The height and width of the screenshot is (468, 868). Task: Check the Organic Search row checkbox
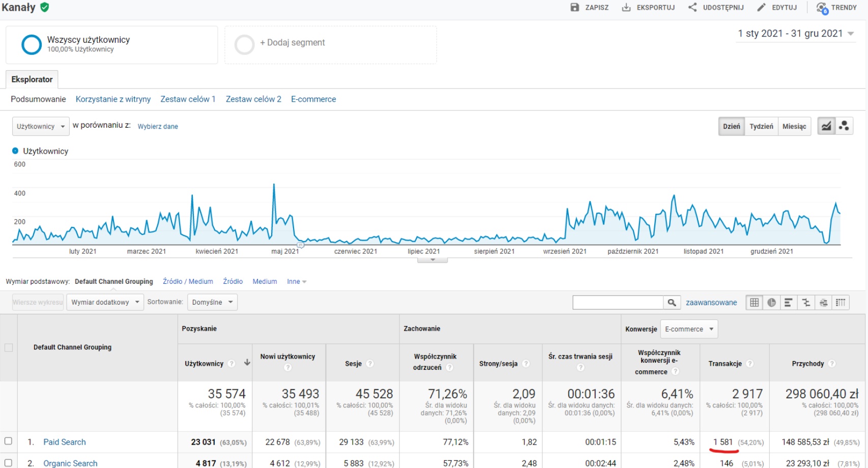(x=8, y=462)
